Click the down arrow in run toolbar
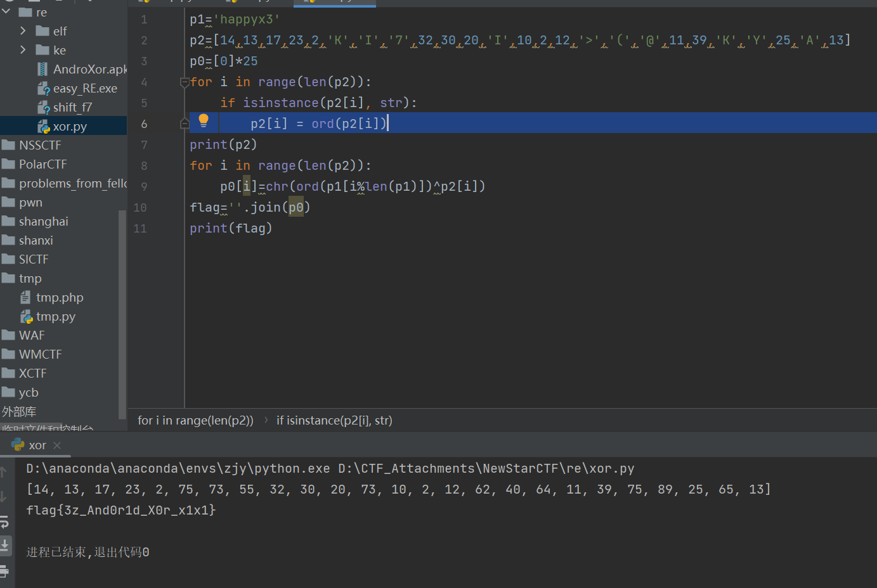 tap(4, 497)
